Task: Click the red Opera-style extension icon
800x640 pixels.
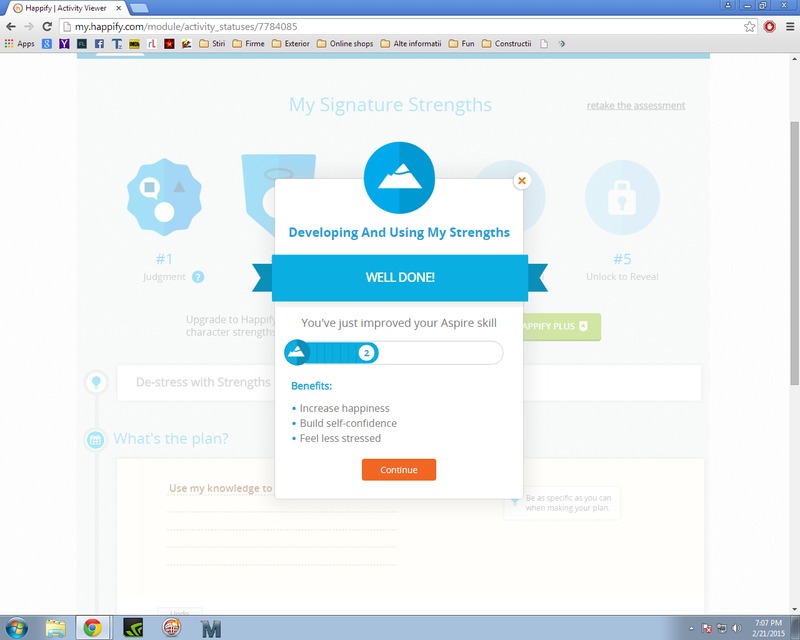Action: pyautogui.click(x=769, y=27)
